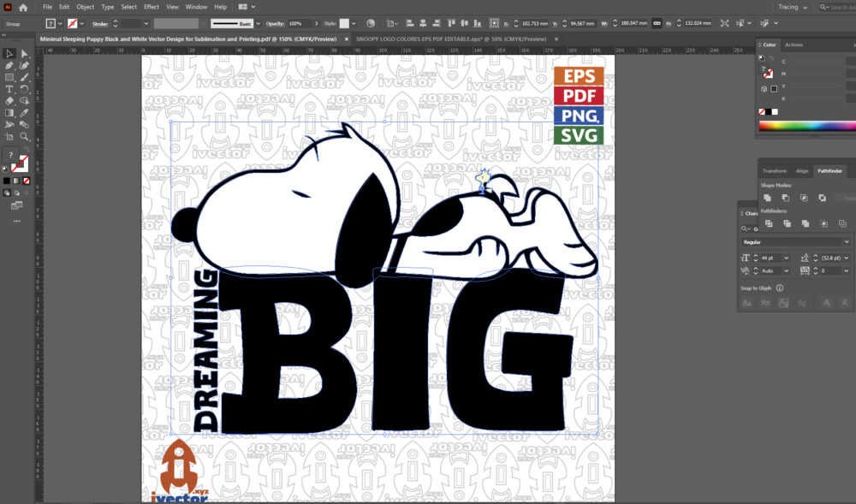Click the Crop pathfinder icon

[x=823, y=223]
